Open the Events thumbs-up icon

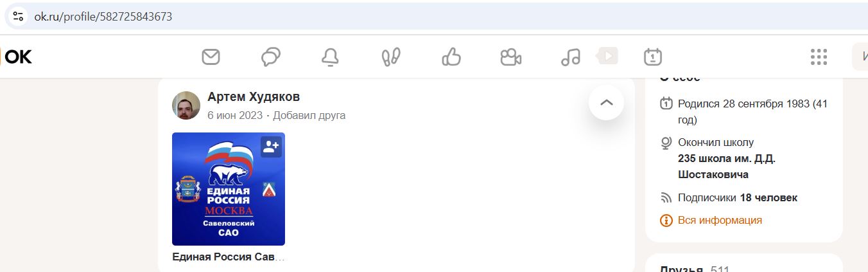pos(451,57)
